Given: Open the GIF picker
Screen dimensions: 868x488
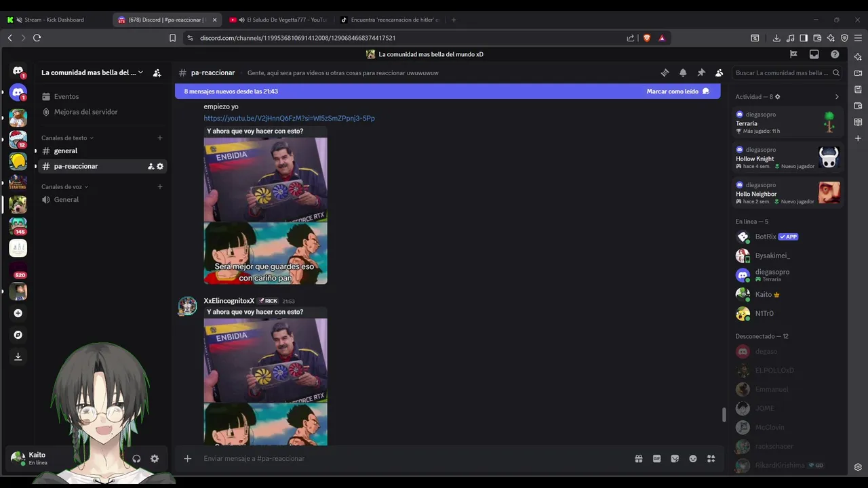Looking at the screenshot, I should (x=656, y=459).
